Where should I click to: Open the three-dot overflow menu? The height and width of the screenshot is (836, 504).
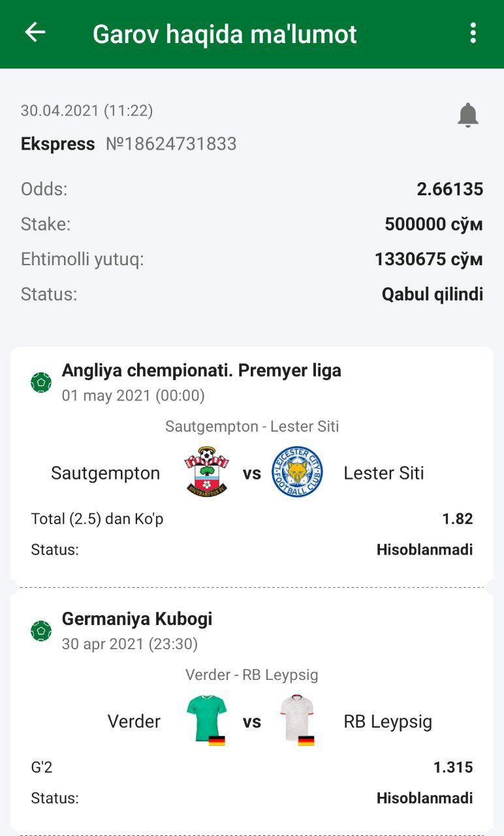tap(473, 33)
